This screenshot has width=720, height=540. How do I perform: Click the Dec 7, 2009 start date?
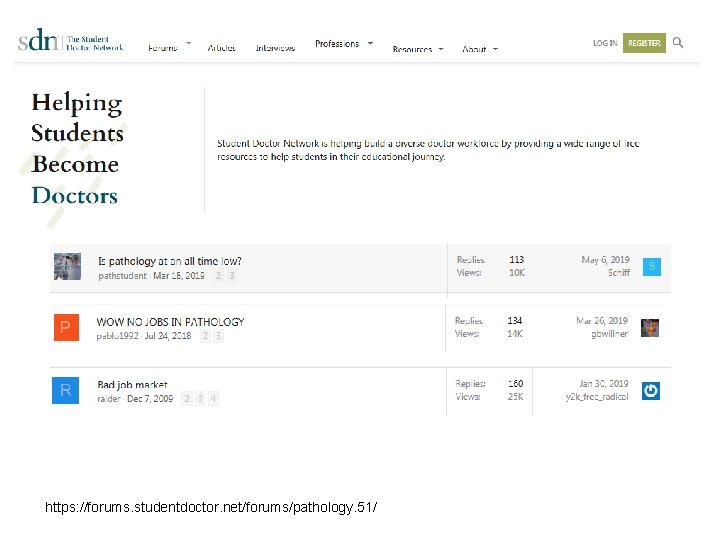[150, 399]
